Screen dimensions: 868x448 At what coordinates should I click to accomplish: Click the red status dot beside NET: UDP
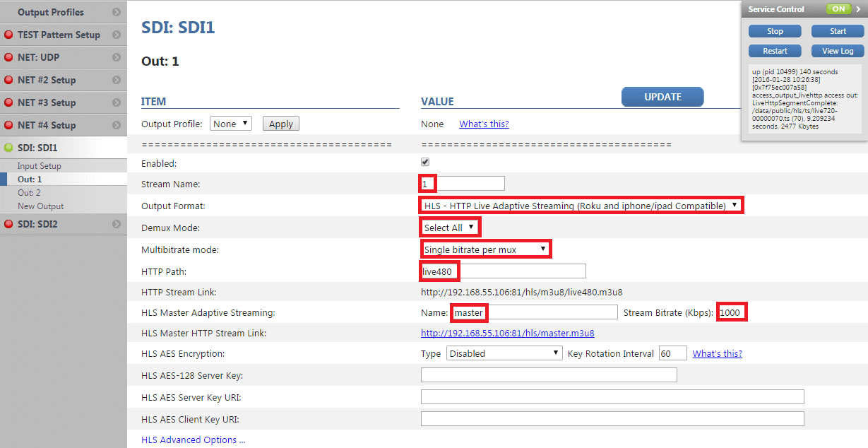click(x=9, y=57)
